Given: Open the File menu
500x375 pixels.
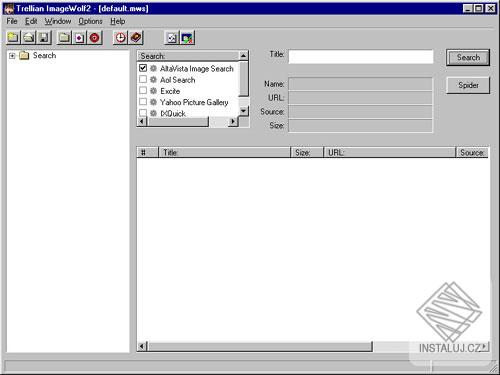Looking at the screenshot, I should click(x=12, y=21).
